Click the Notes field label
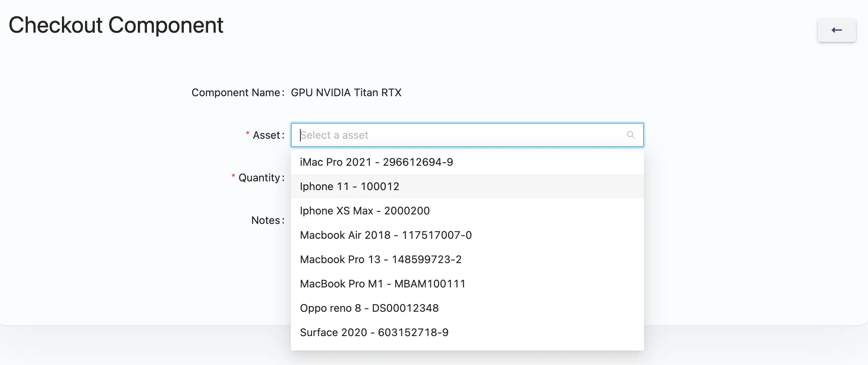 (x=267, y=220)
